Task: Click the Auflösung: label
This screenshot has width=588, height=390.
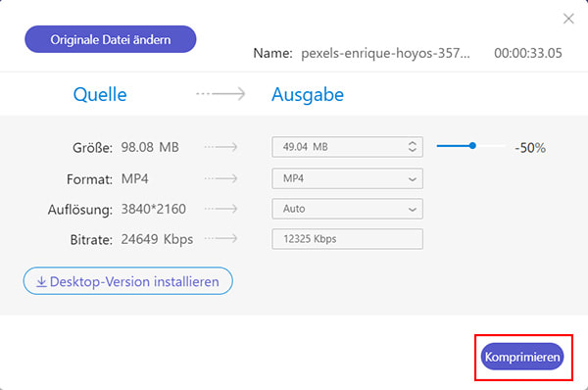Action: point(80,210)
